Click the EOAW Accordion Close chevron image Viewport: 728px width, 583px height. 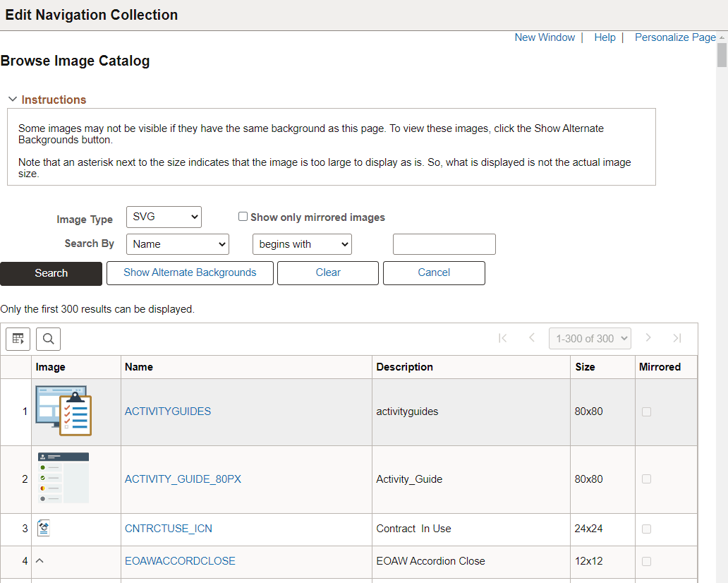[40, 560]
